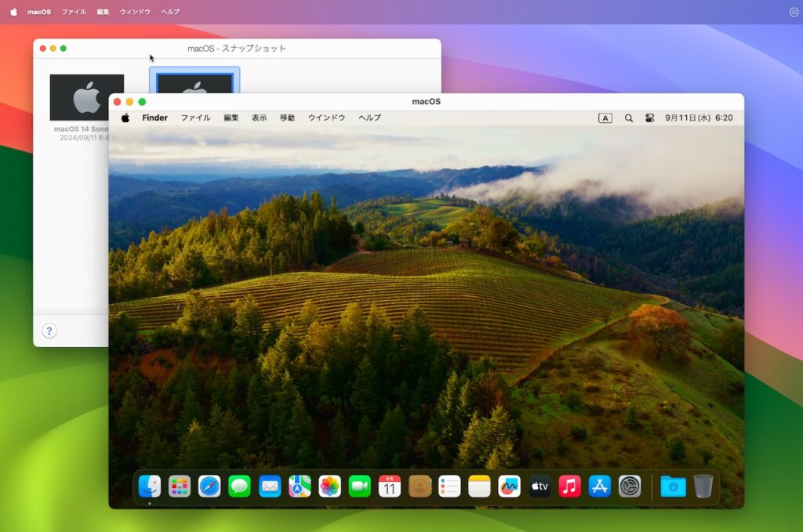This screenshot has height=532, width=803.
Task: Open Spotlight search in the guest menu bar
Action: coord(628,118)
